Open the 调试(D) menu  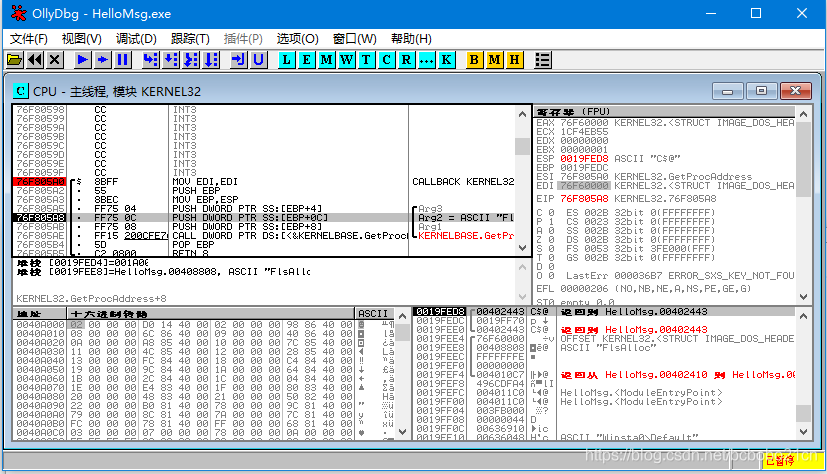pyautogui.click(x=136, y=38)
